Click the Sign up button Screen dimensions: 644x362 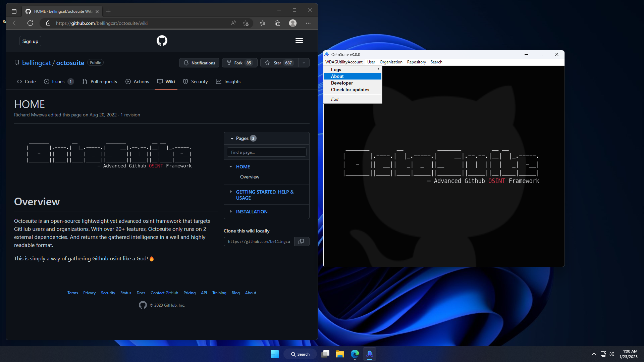30,41
